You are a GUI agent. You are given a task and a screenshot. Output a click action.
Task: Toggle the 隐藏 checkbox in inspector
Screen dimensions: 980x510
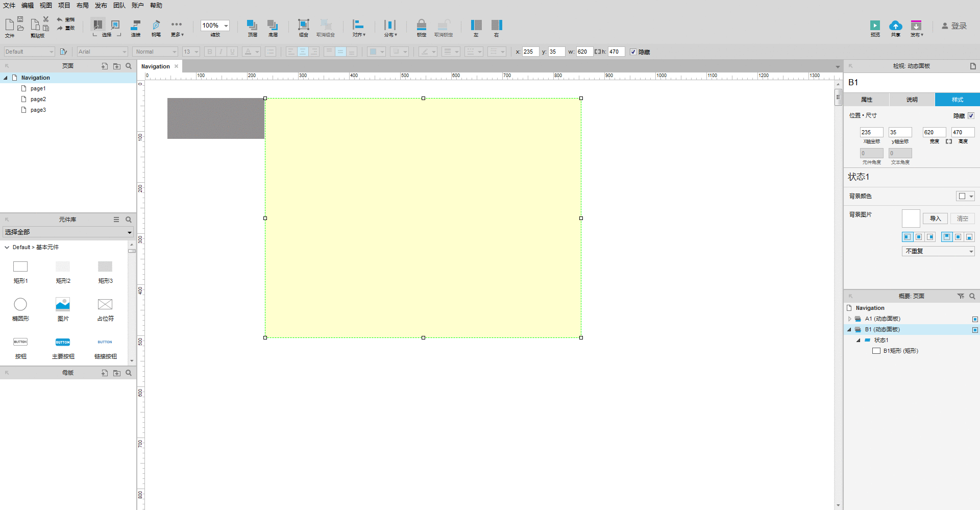point(971,116)
